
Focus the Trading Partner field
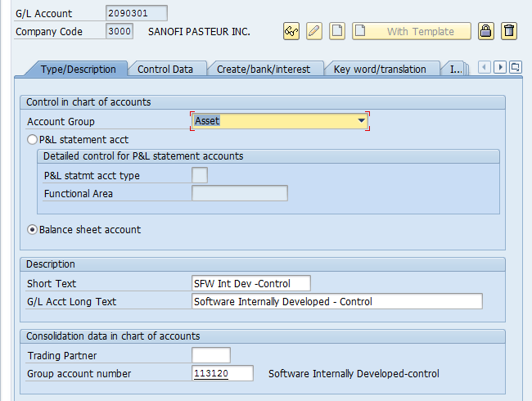[210, 355]
